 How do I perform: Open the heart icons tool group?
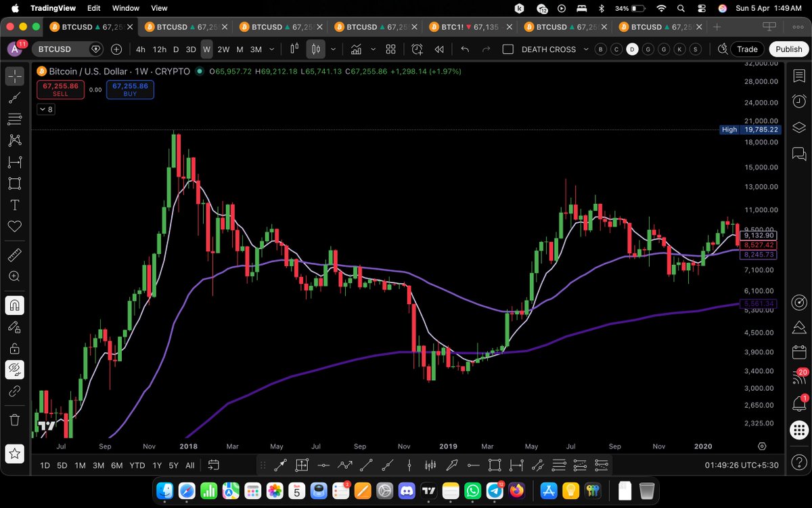(15, 226)
